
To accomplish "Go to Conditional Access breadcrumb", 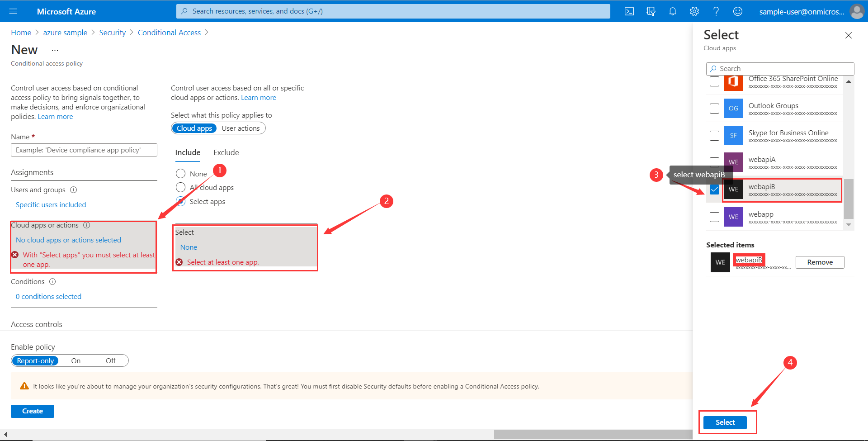I will pos(169,33).
